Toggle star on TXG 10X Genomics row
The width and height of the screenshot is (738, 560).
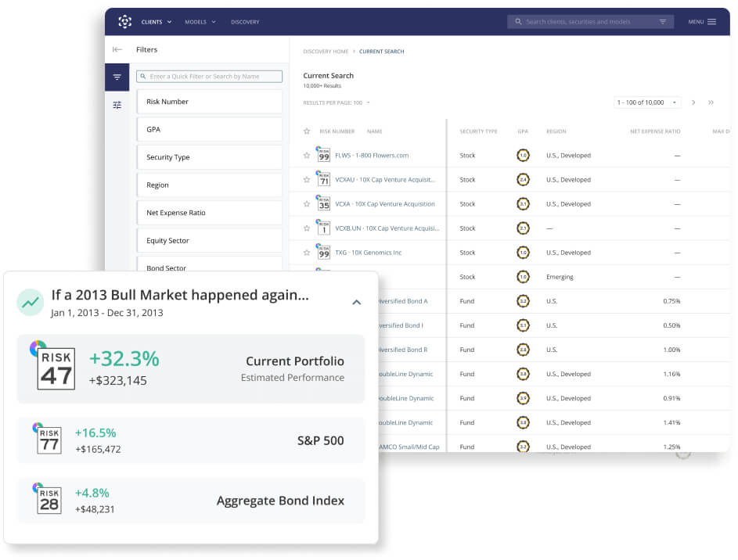pyautogui.click(x=307, y=253)
